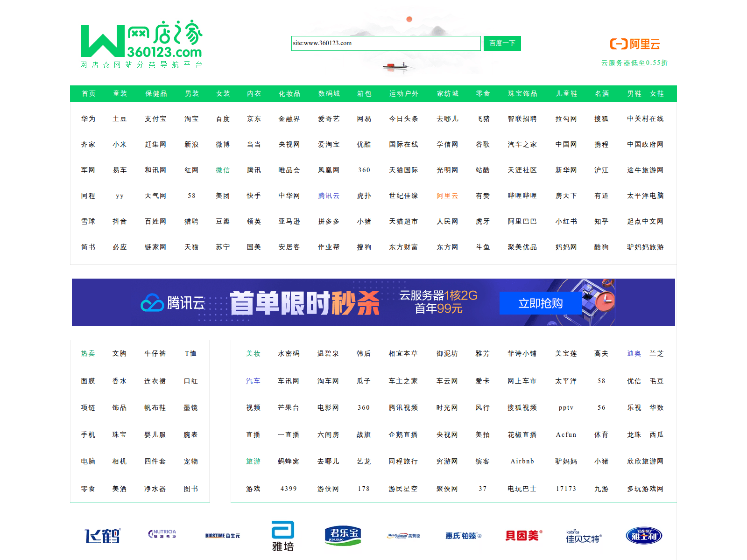Open the MeadJohnson 美赞臣 logo
Viewport: 747px width, 560px height.
click(x=403, y=536)
